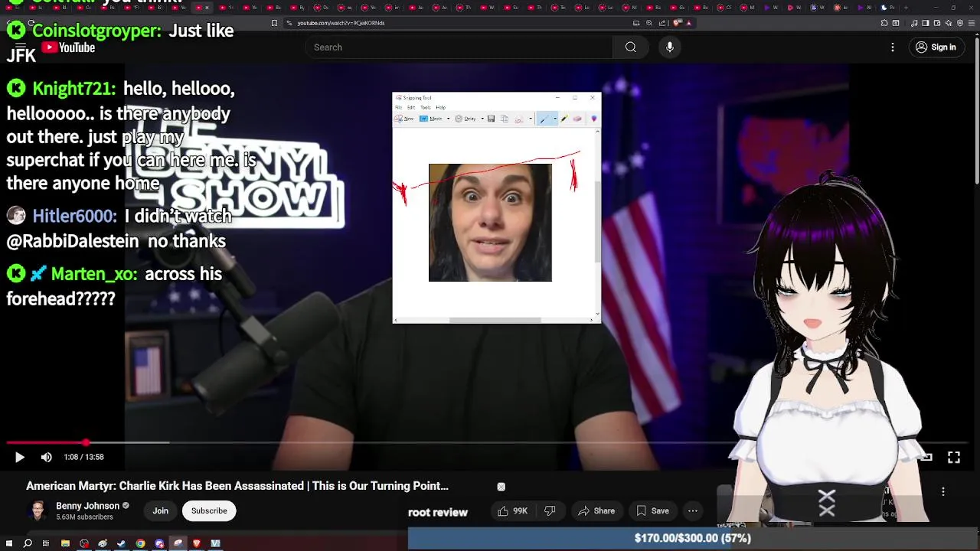Select the Highlighter tool in Snipping Tool
The width and height of the screenshot is (980, 551).
[x=564, y=119]
